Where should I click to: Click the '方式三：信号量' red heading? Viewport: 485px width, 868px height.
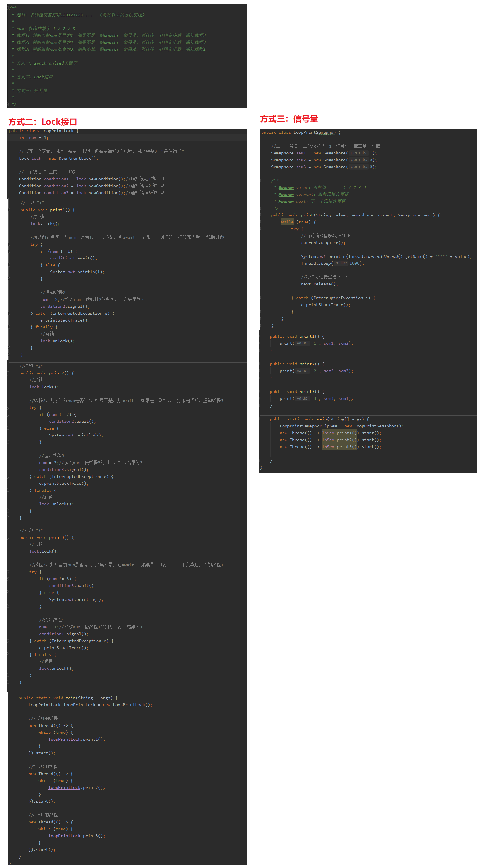[289, 119]
